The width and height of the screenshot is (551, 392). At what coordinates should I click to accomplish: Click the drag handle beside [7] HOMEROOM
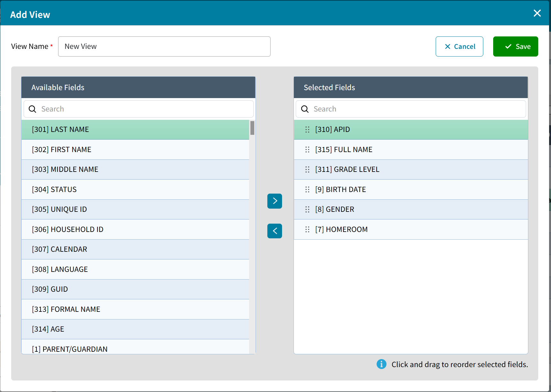pyautogui.click(x=307, y=229)
